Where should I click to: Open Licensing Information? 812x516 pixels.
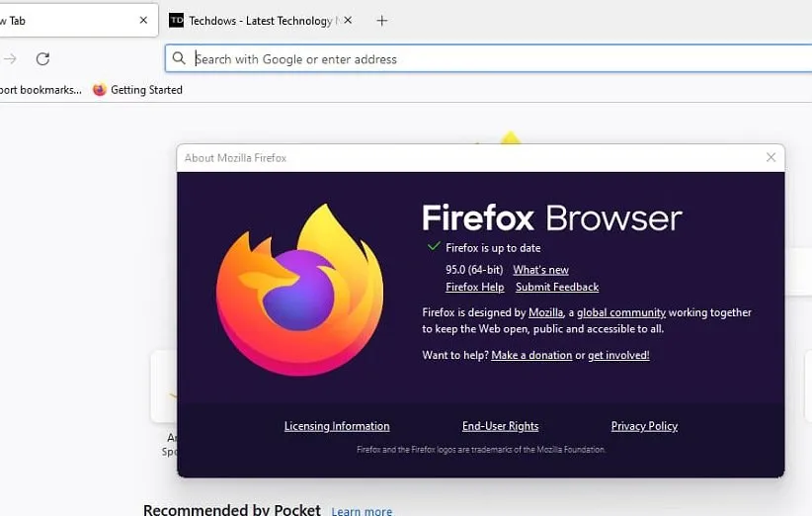337,426
